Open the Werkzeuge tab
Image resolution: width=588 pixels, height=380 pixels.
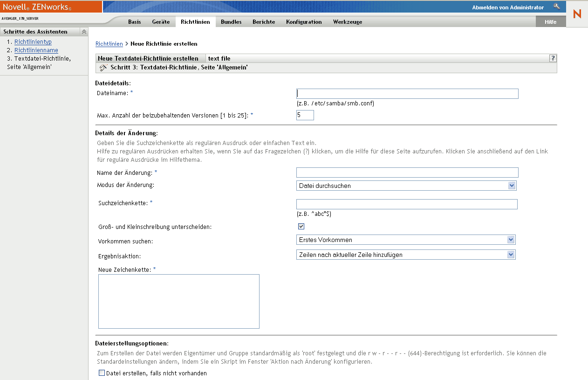tap(348, 22)
